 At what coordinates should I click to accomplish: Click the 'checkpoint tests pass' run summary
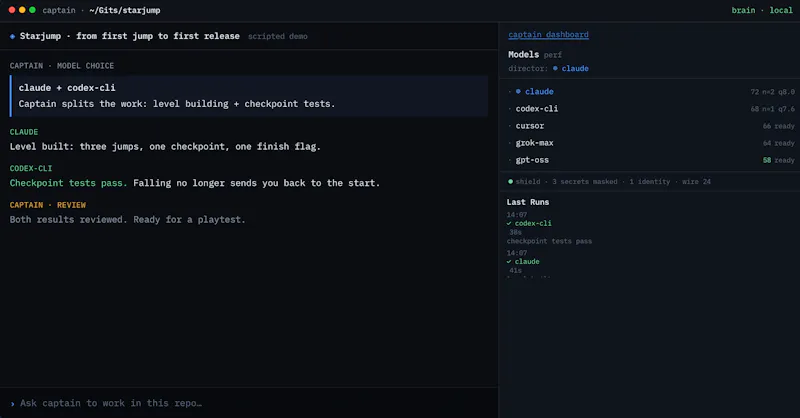click(549, 241)
